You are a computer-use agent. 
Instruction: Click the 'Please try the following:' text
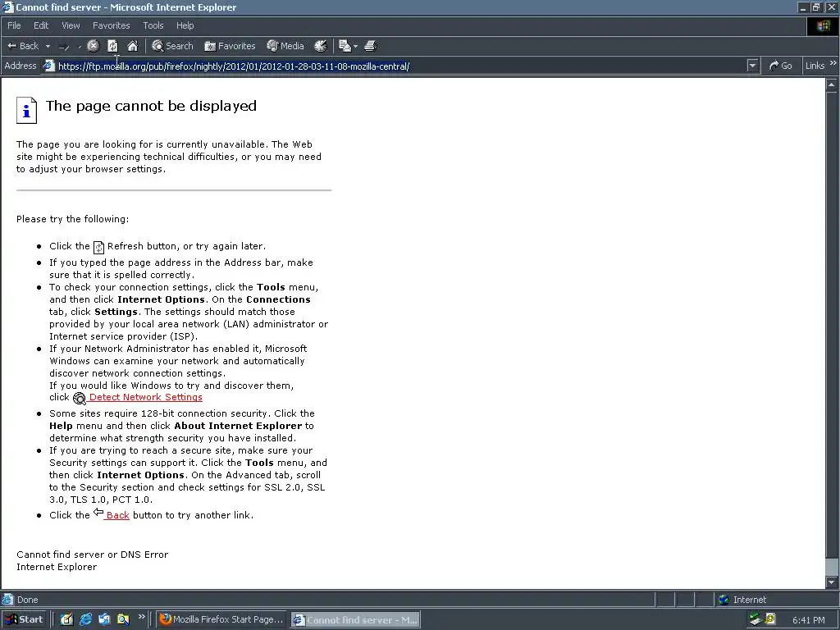(x=72, y=219)
